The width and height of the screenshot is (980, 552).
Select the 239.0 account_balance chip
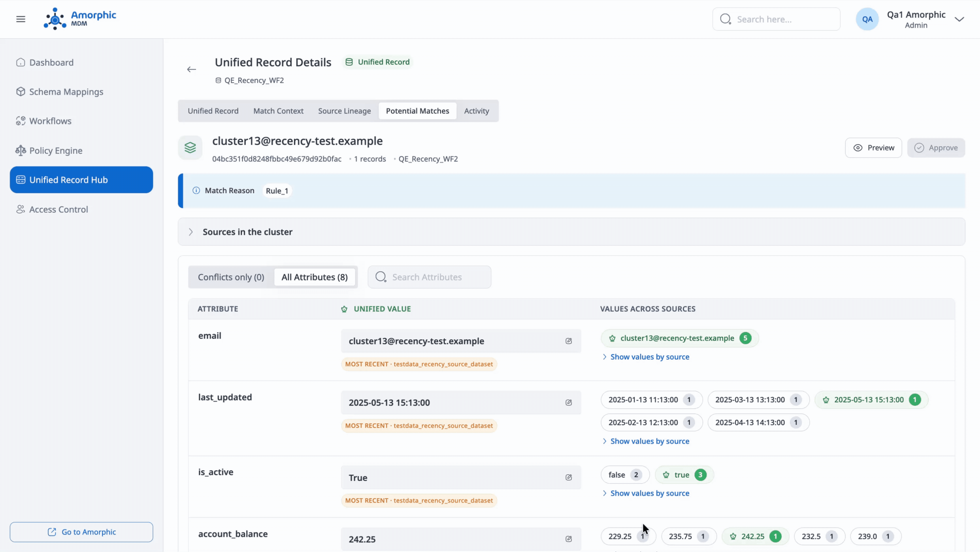point(876,536)
